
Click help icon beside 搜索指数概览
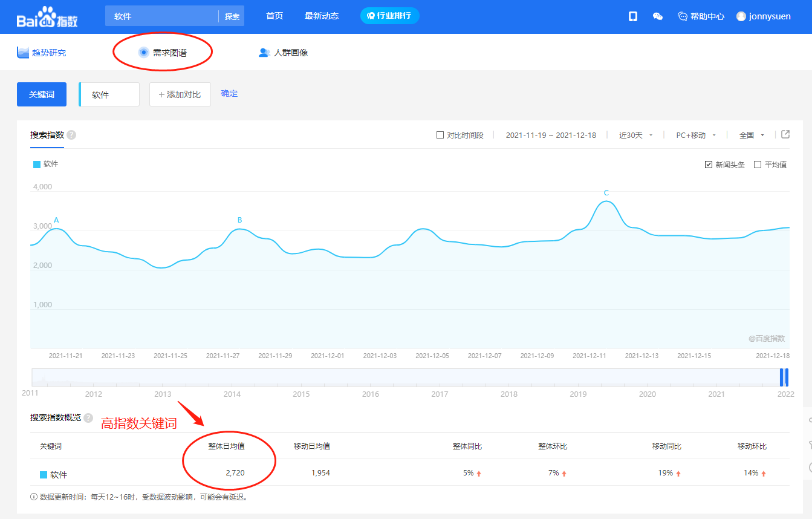tap(88, 418)
